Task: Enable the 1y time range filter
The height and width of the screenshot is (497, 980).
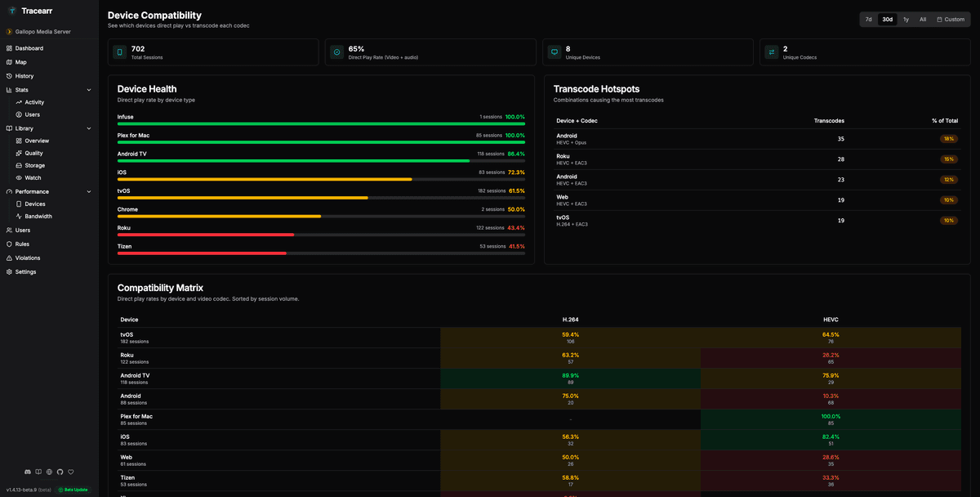Action: (x=905, y=19)
